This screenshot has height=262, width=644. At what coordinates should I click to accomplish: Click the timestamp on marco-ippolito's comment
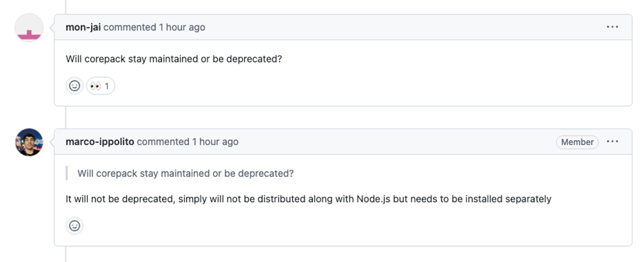click(x=215, y=141)
